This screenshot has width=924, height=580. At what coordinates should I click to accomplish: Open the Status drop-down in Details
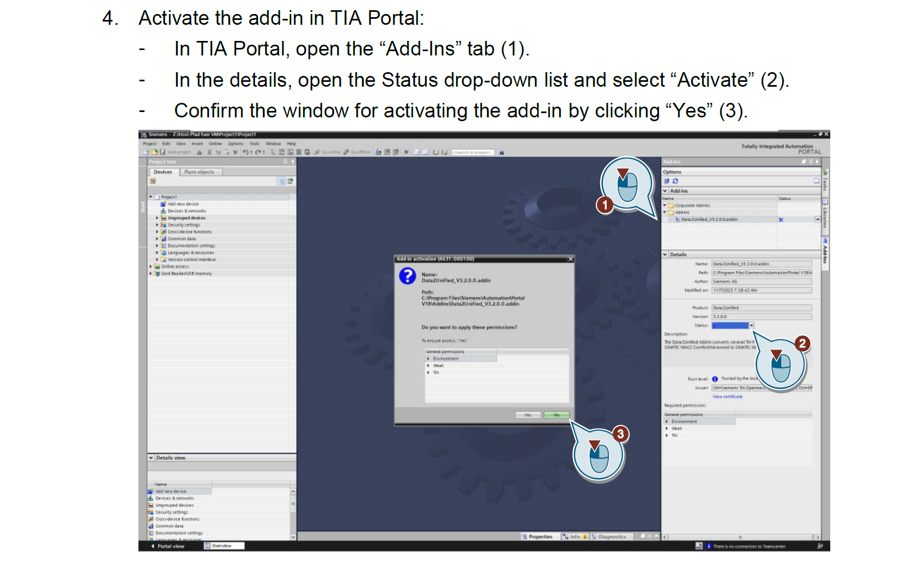pos(752,325)
